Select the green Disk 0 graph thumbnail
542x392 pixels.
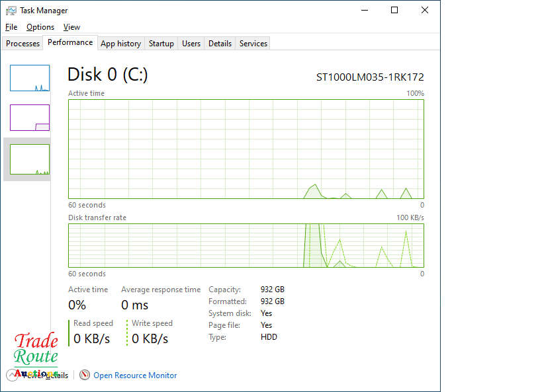tap(30, 159)
